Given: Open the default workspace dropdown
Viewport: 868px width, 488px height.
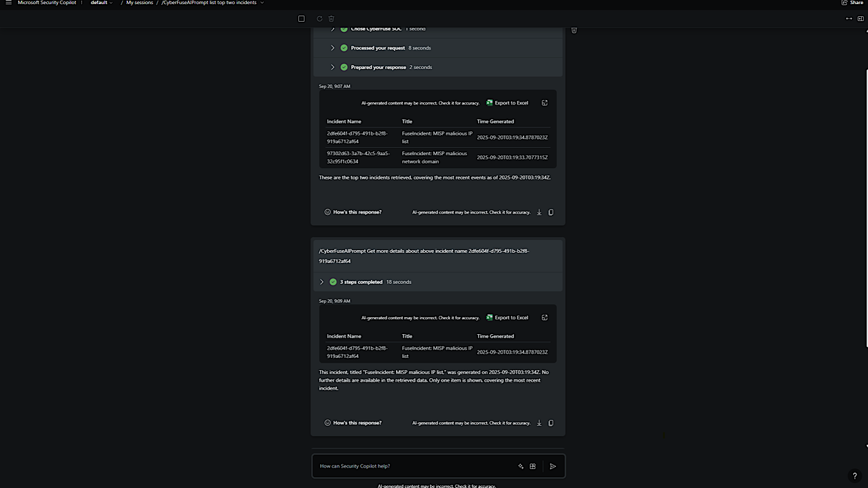Looking at the screenshot, I should [x=102, y=3].
